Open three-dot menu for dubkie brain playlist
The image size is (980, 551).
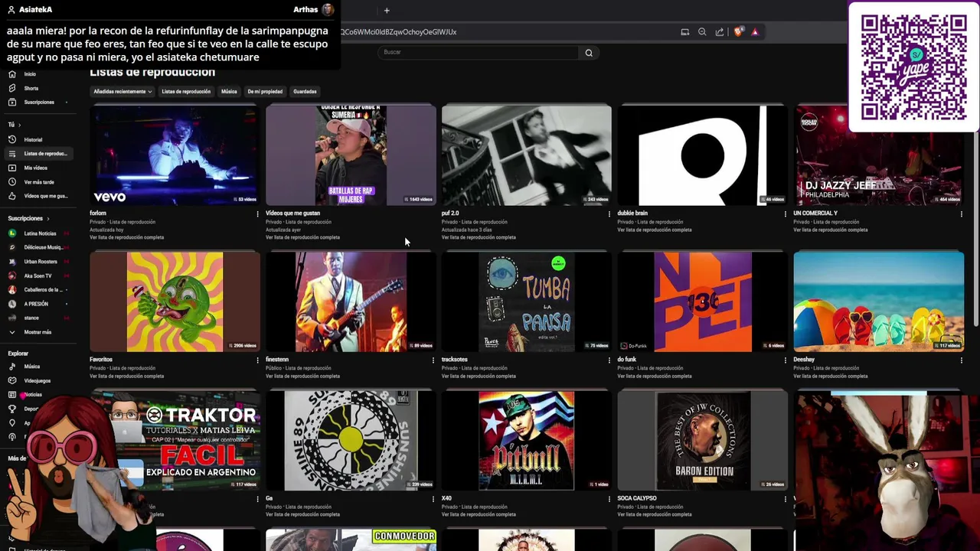[786, 214]
